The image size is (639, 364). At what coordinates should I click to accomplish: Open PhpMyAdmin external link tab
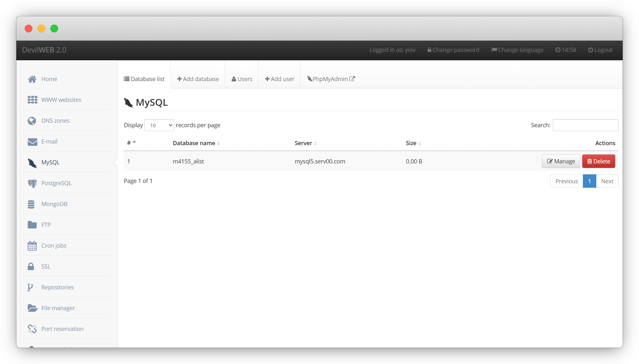[x=331, y=79]
